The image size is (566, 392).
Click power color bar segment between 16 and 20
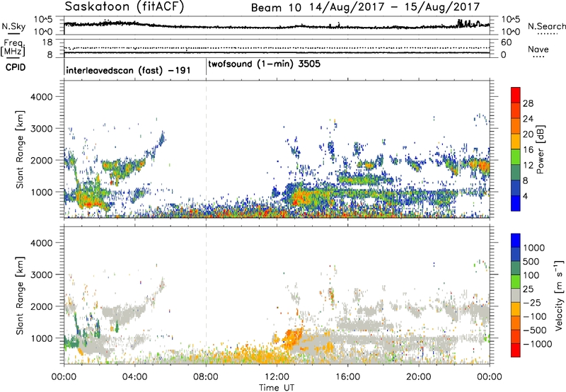pyautogui.click(x=516, y=142)
